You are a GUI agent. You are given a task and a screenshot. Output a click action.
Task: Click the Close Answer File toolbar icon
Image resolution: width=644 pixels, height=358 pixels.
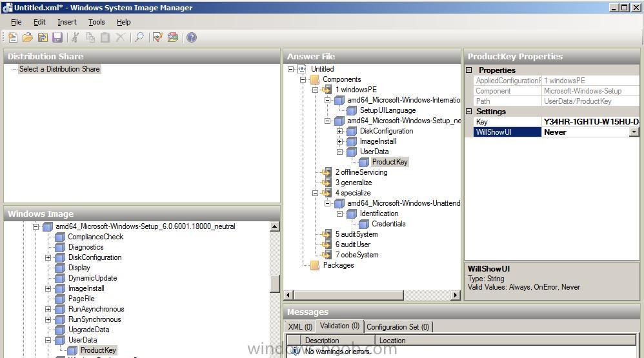[43, 38]
